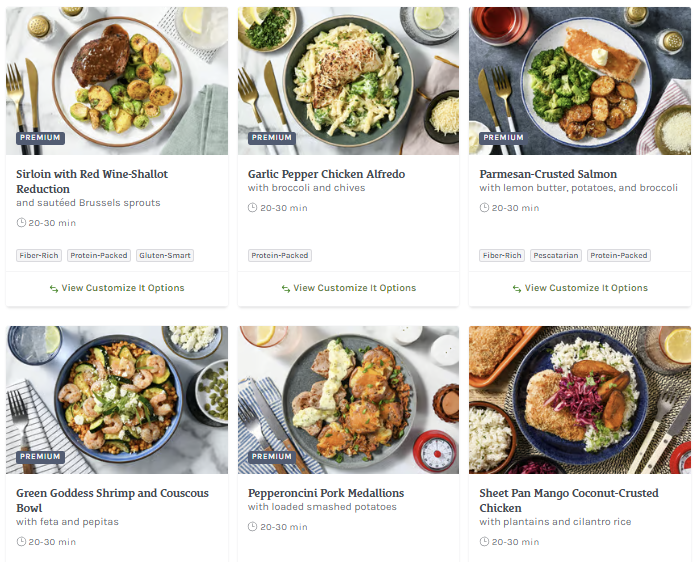Image resolution: width=700 pixels, height=562 pixels.
Task: Click Fiber-Rich tag on Sirloin card
Action: [x=40, y=256]
